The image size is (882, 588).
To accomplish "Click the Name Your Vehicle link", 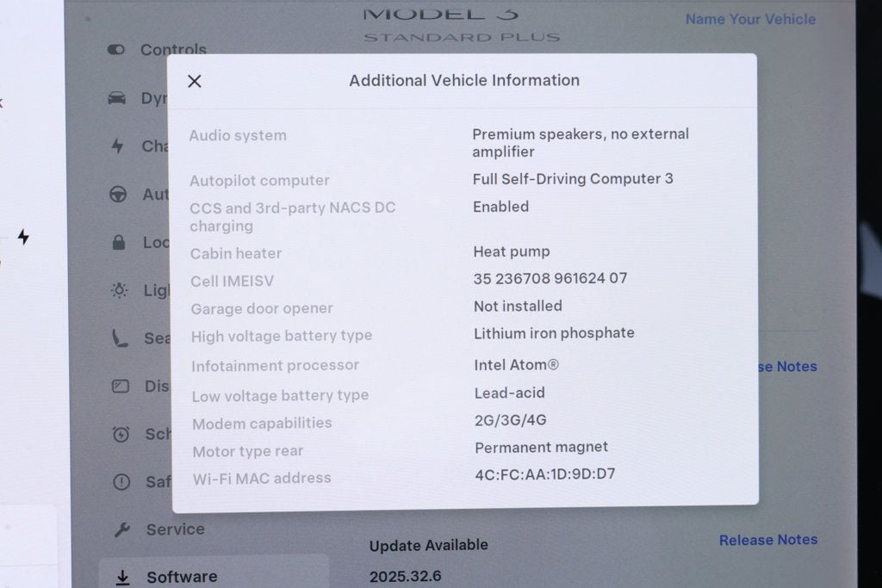I will click(x=750, y=19).
